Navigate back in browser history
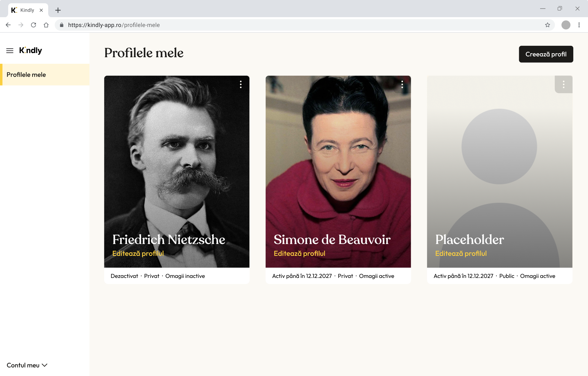The image size is (588, 376). pos(8,25)
